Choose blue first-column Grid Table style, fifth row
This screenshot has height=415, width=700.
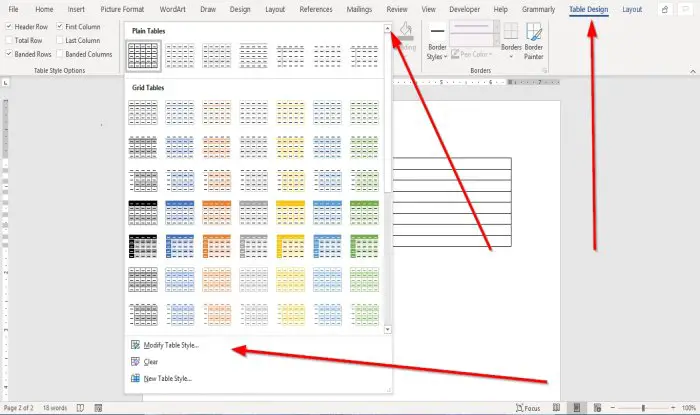(x=180, y=246)
